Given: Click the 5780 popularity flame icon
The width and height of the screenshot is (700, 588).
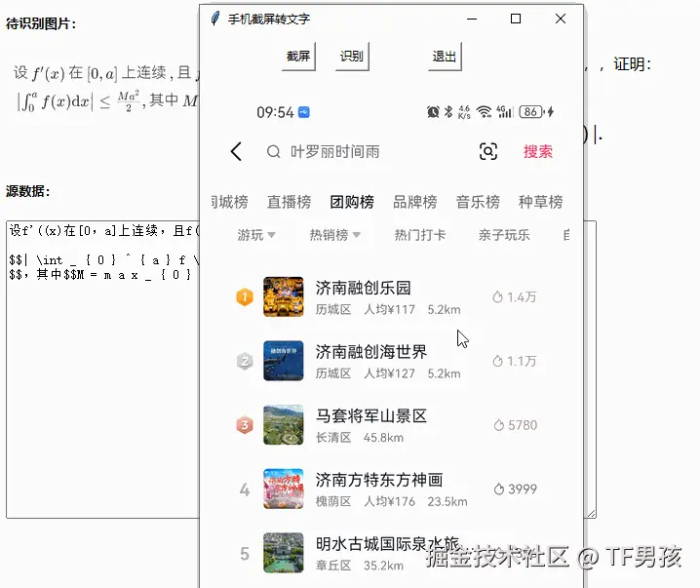Looking at the screenshot, I should pyautogui.click(x=498, y=425).
